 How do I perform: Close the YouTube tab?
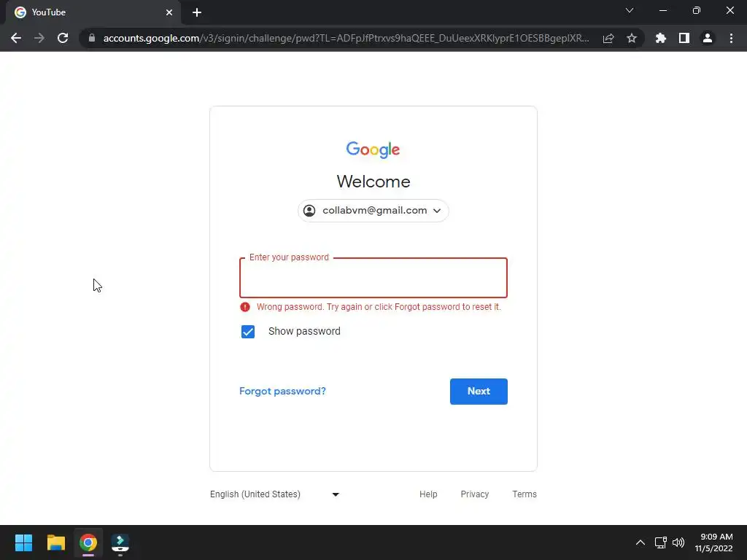click(x=169, y=12)
